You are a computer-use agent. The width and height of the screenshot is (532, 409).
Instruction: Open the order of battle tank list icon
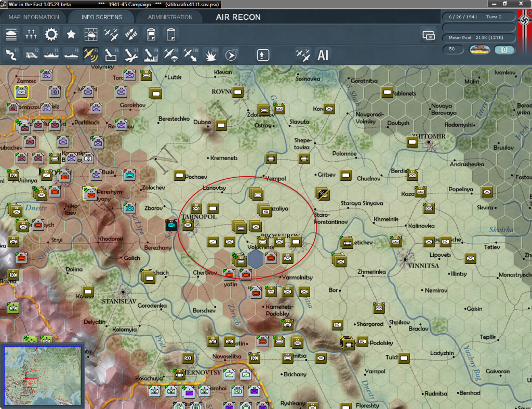click(x=11, y=35)
